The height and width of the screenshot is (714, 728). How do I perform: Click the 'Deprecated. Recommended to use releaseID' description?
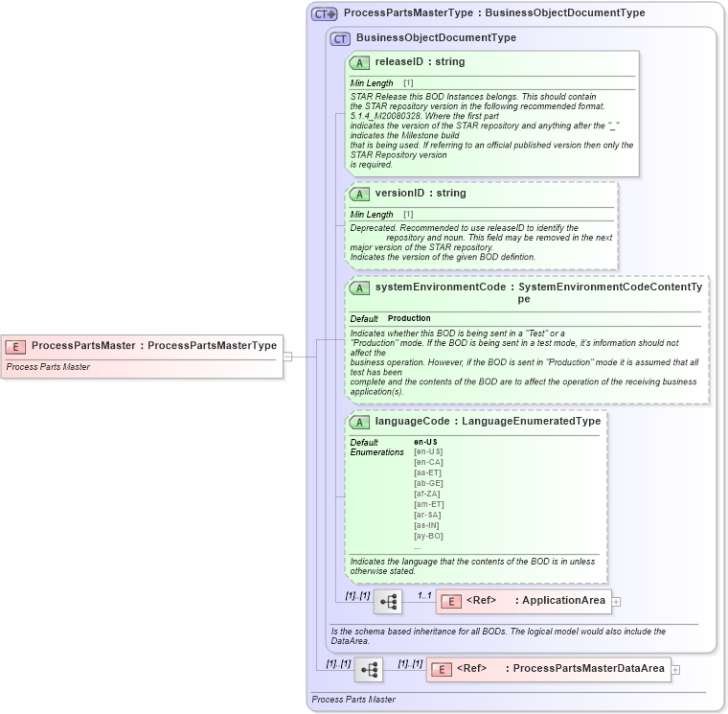481,242
